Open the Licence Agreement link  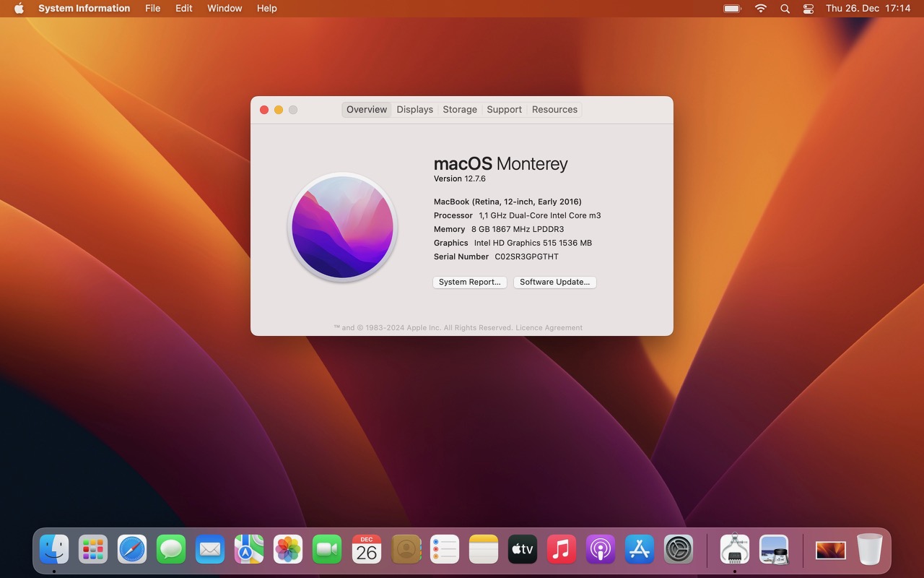point(549,328)
